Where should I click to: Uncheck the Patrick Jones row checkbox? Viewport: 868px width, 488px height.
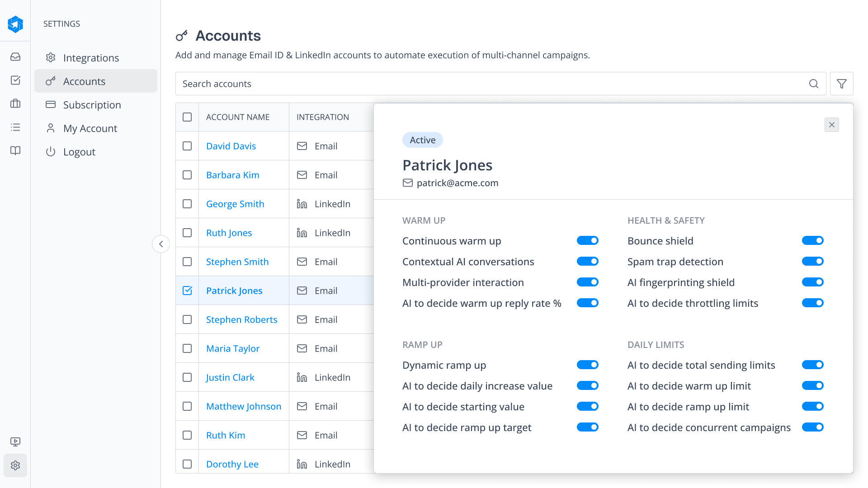click(187, 291)
